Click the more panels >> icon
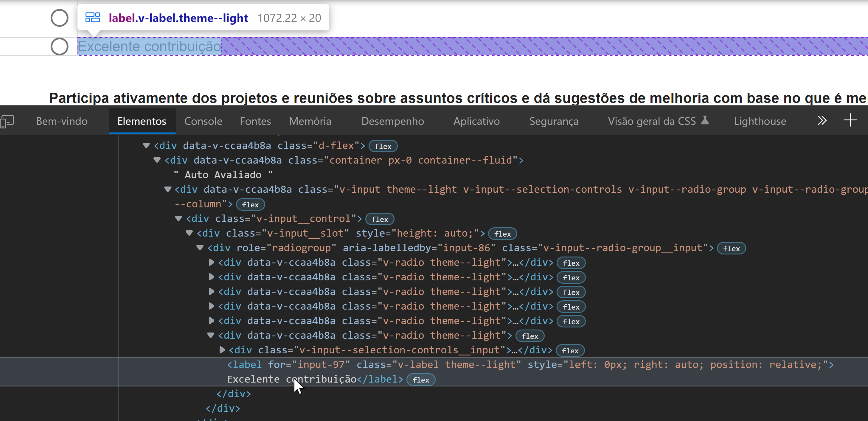Screen dimensions: 868x421 pos(822,121)
